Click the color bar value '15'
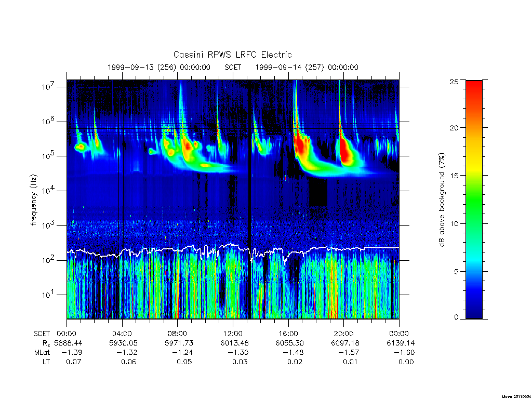The width and height of the screenshot is (532, 399). pos(454,176)
